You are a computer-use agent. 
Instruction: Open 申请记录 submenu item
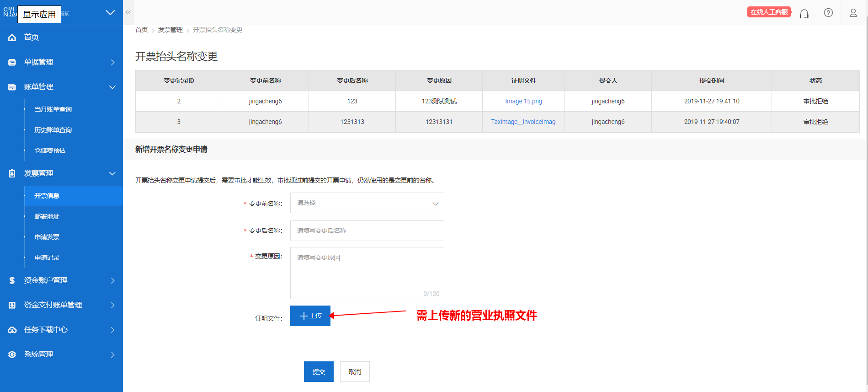[47, 258]
